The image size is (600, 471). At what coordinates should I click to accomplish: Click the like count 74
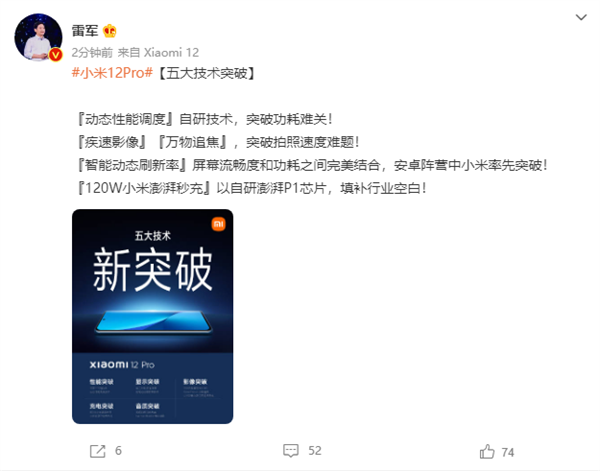click(508, 452)
